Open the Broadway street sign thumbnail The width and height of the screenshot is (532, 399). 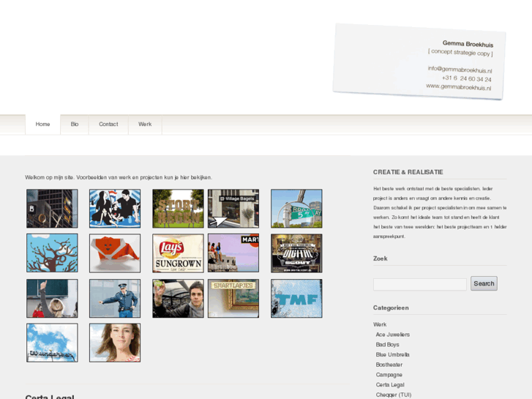pyautogui.click(x=296, y=209)
